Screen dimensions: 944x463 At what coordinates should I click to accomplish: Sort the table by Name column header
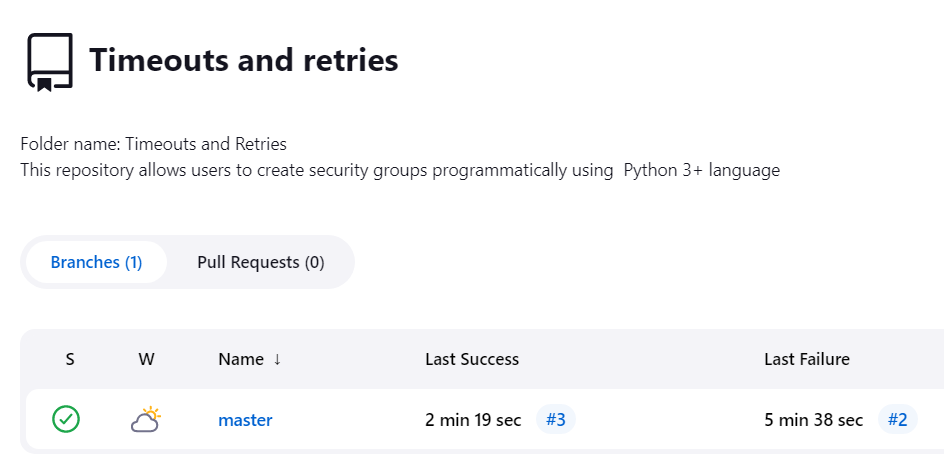point(241,360)
